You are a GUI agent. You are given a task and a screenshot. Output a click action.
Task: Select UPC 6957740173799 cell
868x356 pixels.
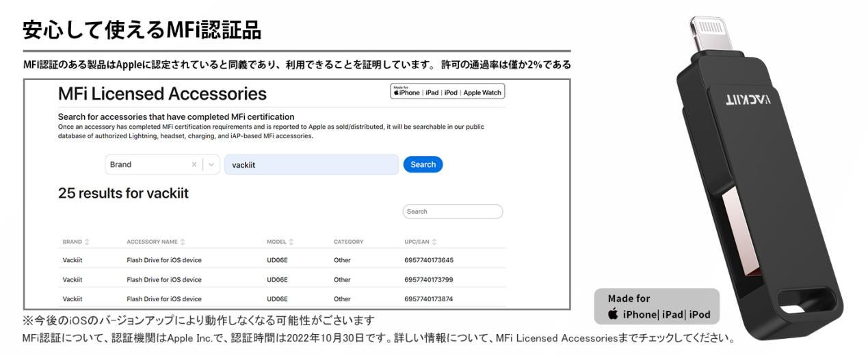[429, 279]
